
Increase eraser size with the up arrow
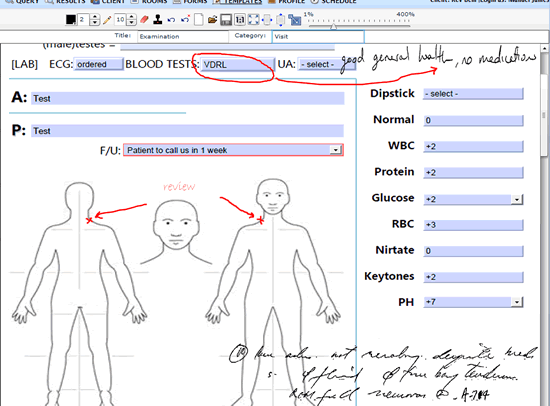tap(131, 17)
